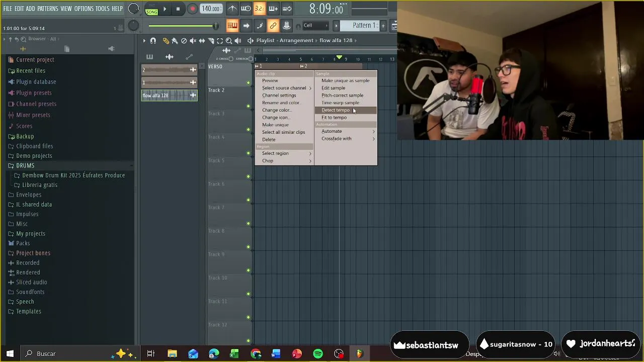Click the master volume slider
This screenshot has height=362, width=644.
pos(183,26)
